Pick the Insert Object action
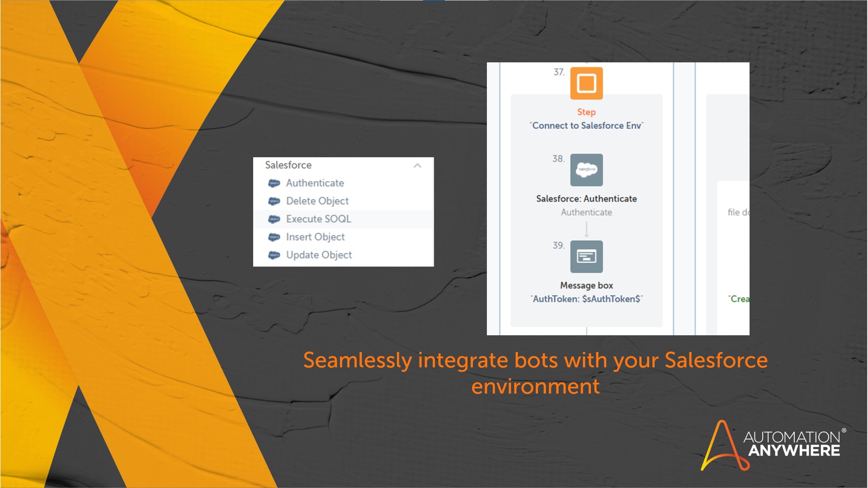The height and width of the screenshot is (488, 868). pos(316,237)
